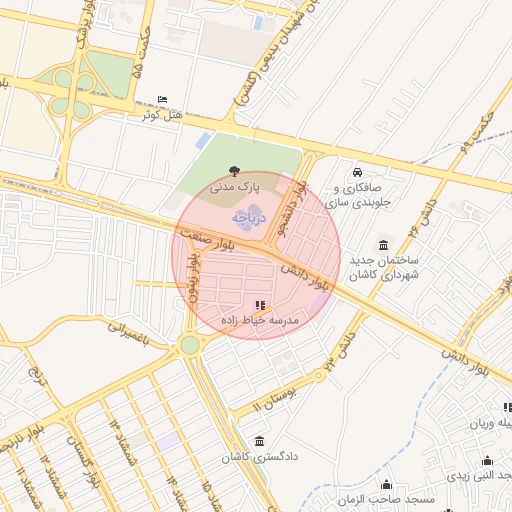Screen dimensions: 512x512
Task: Select the tree icon for پارک مدنی
Action: point(235,171)
